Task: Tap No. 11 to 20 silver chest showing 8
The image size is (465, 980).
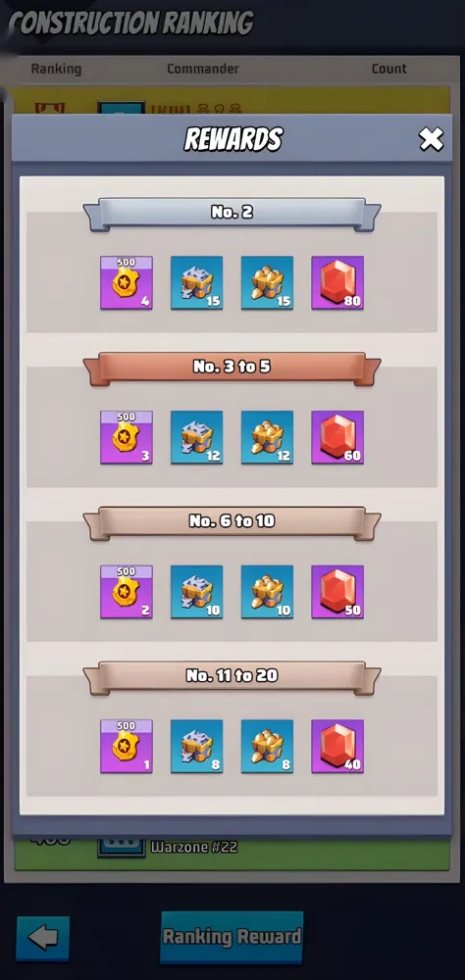Action: coord(196,746)
